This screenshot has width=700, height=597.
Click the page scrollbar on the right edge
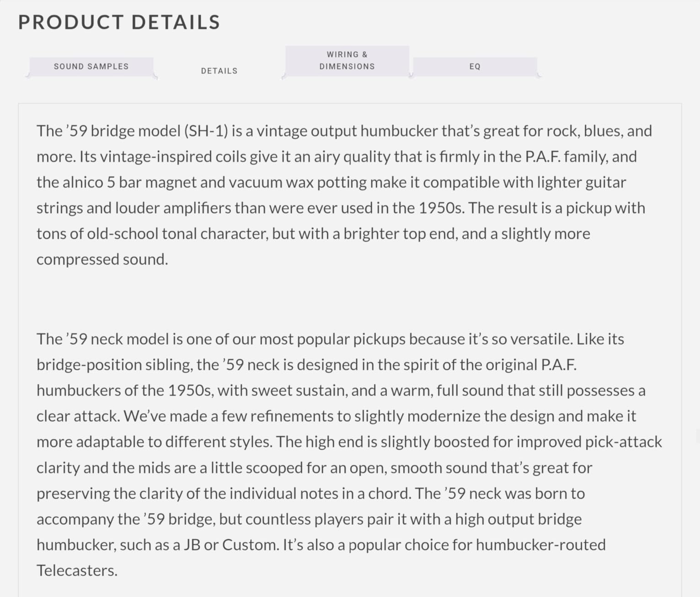pos(698,436)
